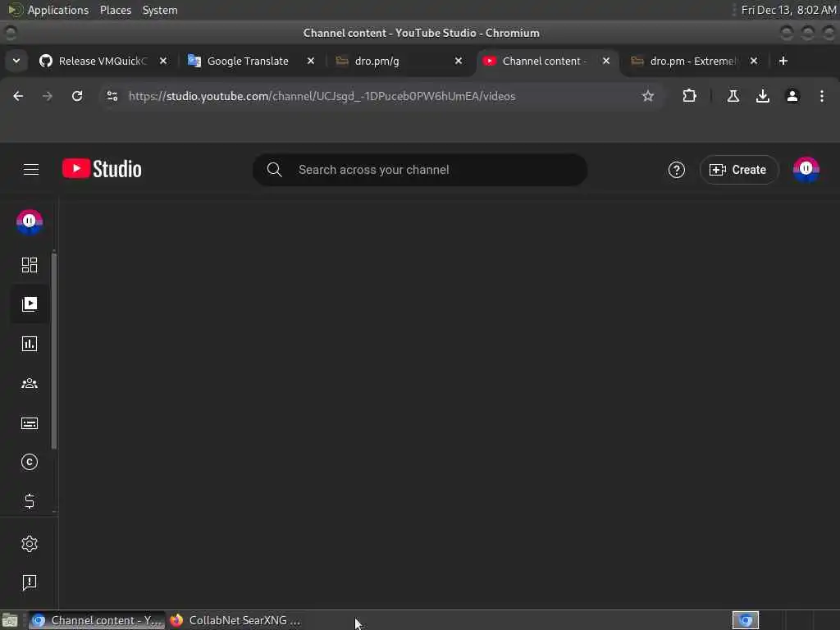Open the site information icon in the address bar
Screen dimensions: 840x630
[x=112, y=96]
